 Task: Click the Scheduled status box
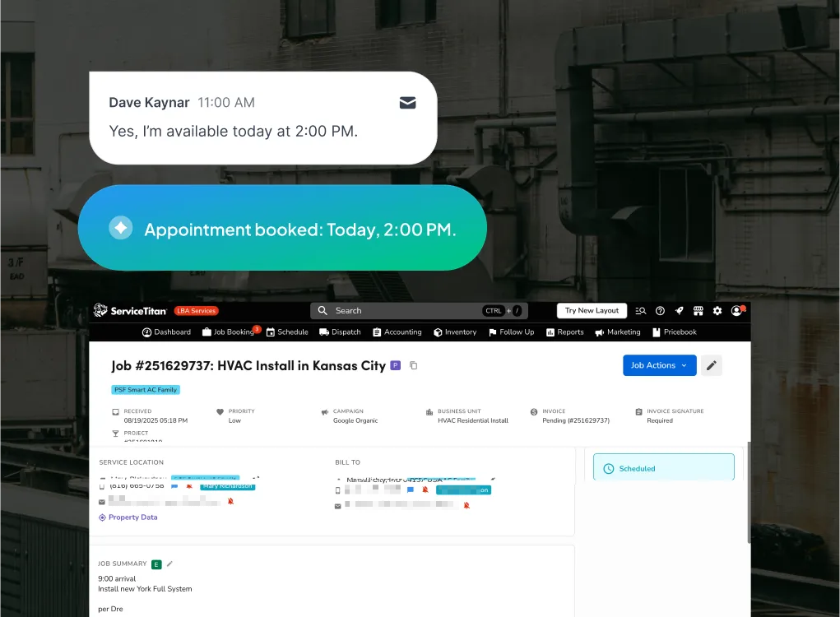coord(664,467)
